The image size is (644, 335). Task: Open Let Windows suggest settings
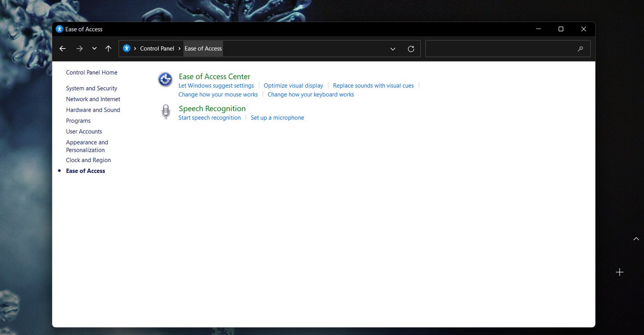(x=216, y=86)
